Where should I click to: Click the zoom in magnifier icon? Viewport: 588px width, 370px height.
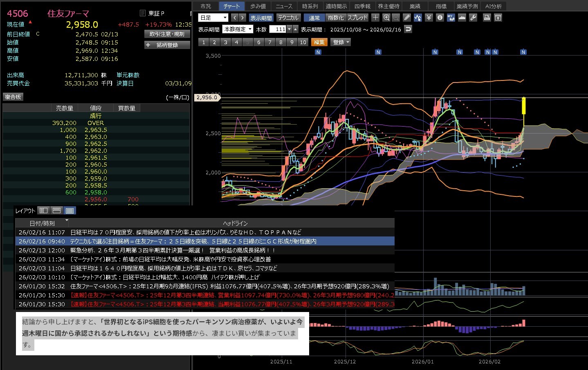(x=386, y=18)
